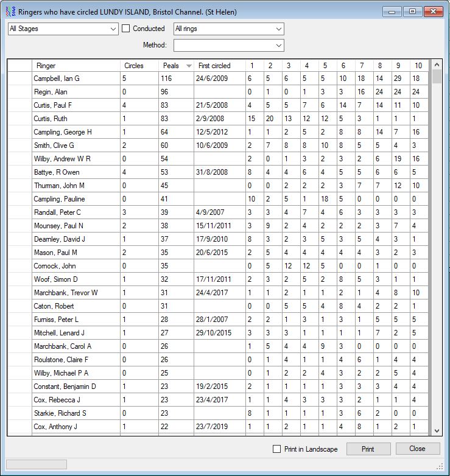This screenshot has width=450, height=476.
Task: Tick the Print in Landscape checkbox
Action: click(x=277, y=449)
